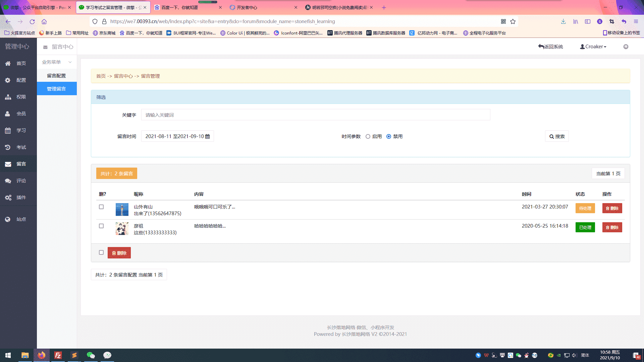Click the 共计: 2 条留言 badge
The height and width of the screenshot is (362, 644).
click(117, 173)
